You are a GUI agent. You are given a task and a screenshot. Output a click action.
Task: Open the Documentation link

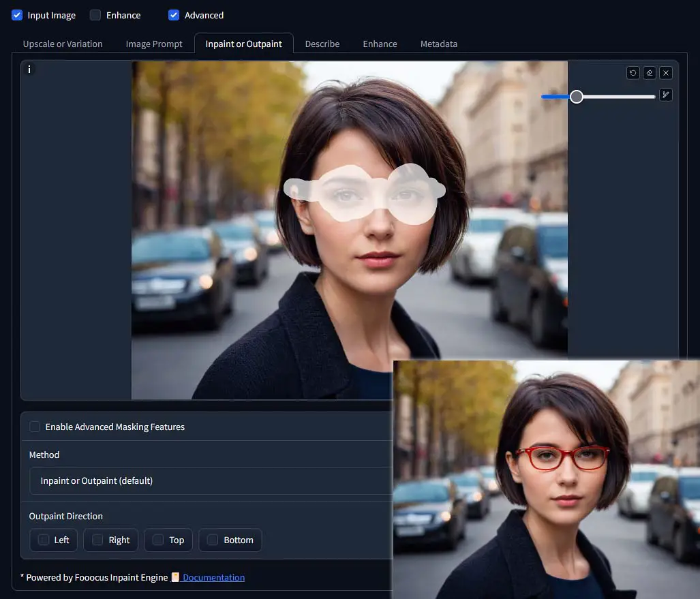pyautogui.click(x=214, y=578)
